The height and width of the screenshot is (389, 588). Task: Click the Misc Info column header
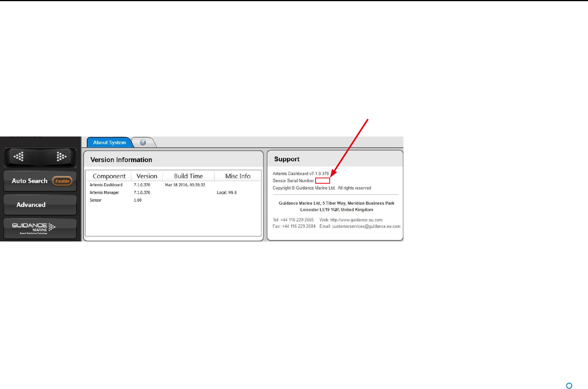pyautogui.click(x=238, y=176)
